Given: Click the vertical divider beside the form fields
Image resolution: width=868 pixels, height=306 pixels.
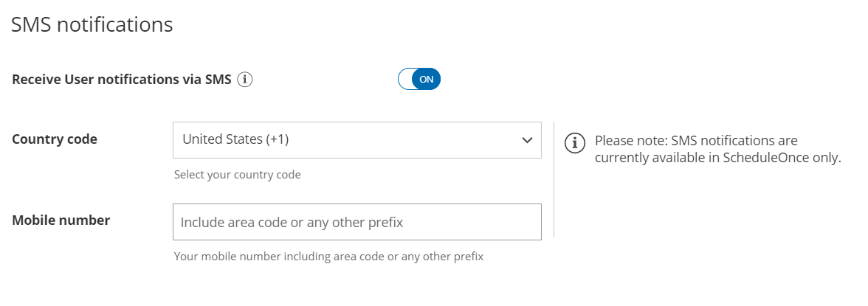Looking at the screenshot, I should click(554, 180).
